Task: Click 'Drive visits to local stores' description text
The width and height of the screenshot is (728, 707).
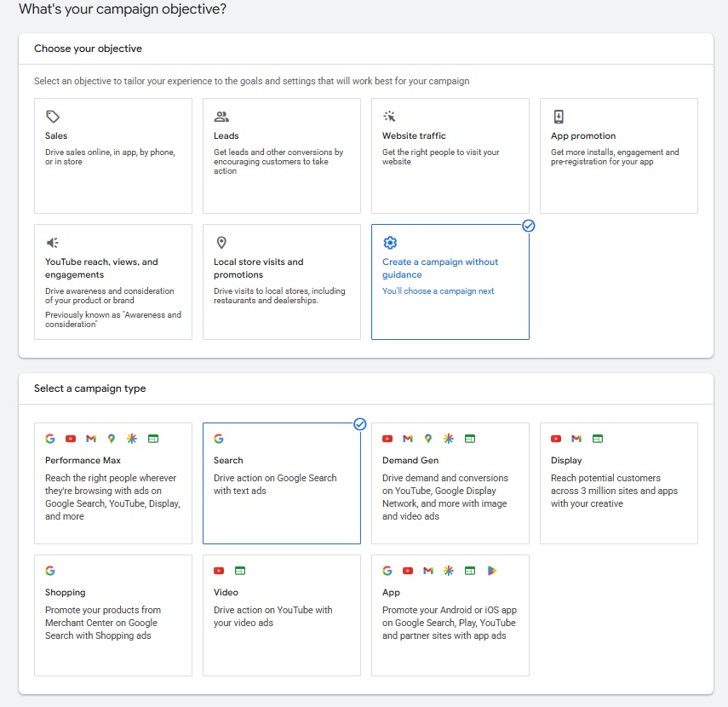Action: pos(279,296)
